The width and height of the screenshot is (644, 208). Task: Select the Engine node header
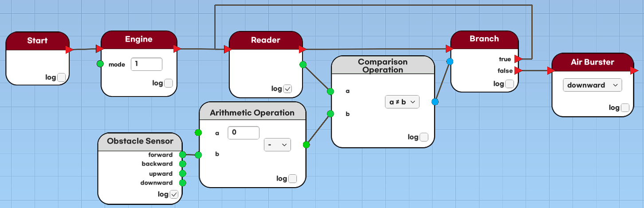[x=139, y=39]
